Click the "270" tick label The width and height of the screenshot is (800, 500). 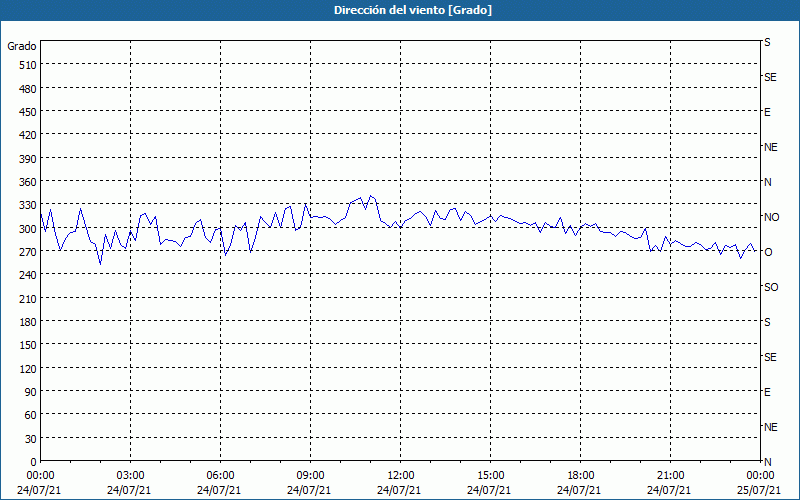click(x=29, y=252)
